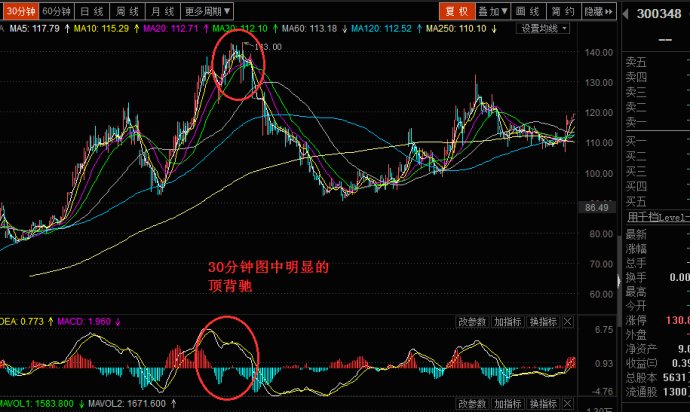Image resolution: width=690 pixels, height=412 pixels.
Task: Switch to the 30分钟 period tab
Action: tap(20, 11)
